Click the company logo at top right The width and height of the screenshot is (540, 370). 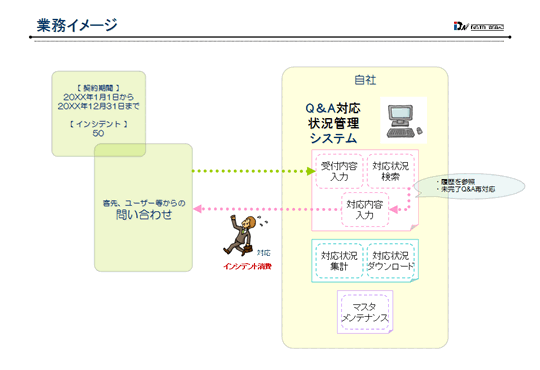tap(479, 26)
